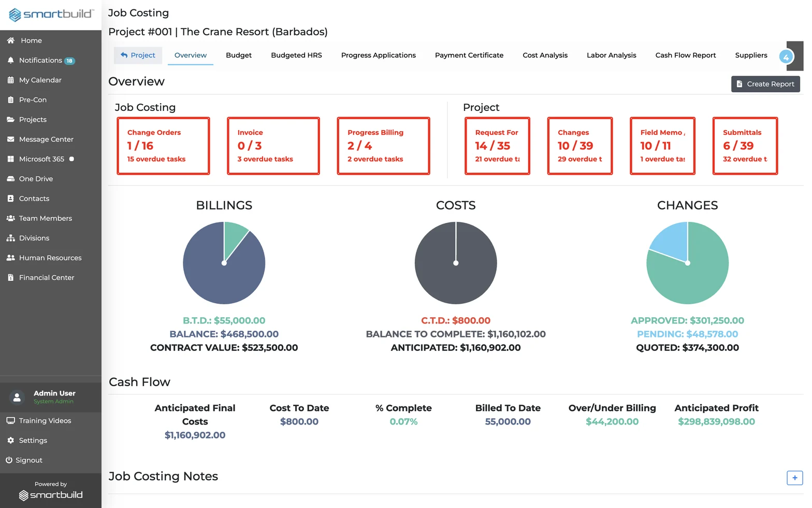Click the Billings pie chart
This screenshot has width=812, height=508.
point(224,263)
